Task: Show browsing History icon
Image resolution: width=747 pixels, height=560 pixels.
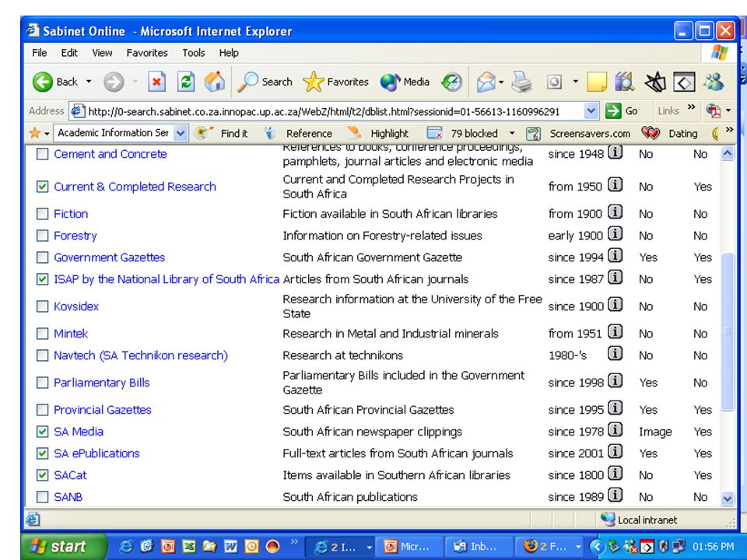Action: 451,82
